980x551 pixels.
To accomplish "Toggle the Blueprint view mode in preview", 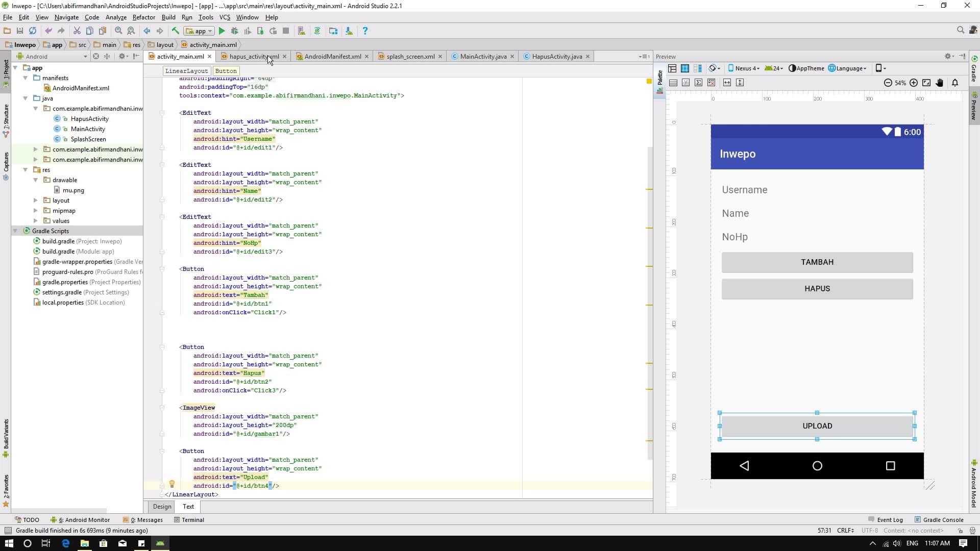I will (x=685, y=68).
